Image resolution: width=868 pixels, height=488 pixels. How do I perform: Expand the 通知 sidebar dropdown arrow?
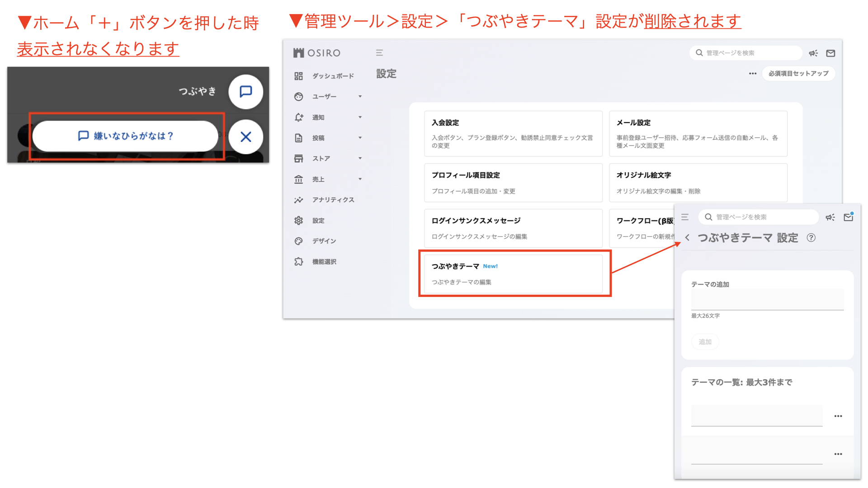[360, 117]
